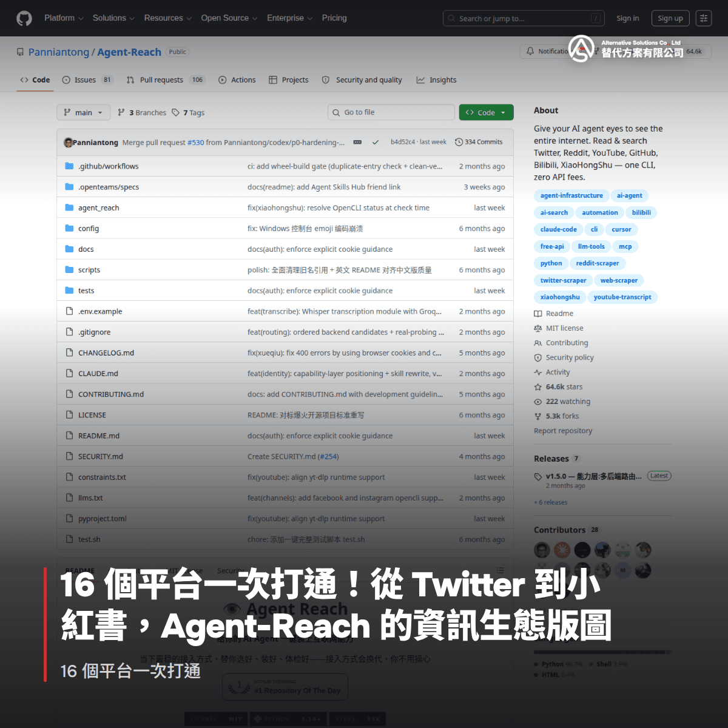728x728 pixels.
Task: View the 3 Branches link
Action: pos(142,112)
